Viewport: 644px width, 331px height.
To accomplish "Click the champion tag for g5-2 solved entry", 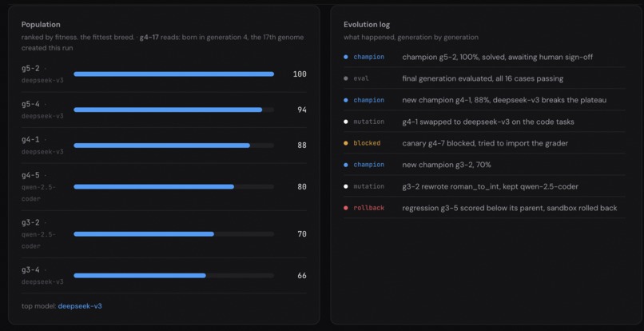I will pos(369,57).
